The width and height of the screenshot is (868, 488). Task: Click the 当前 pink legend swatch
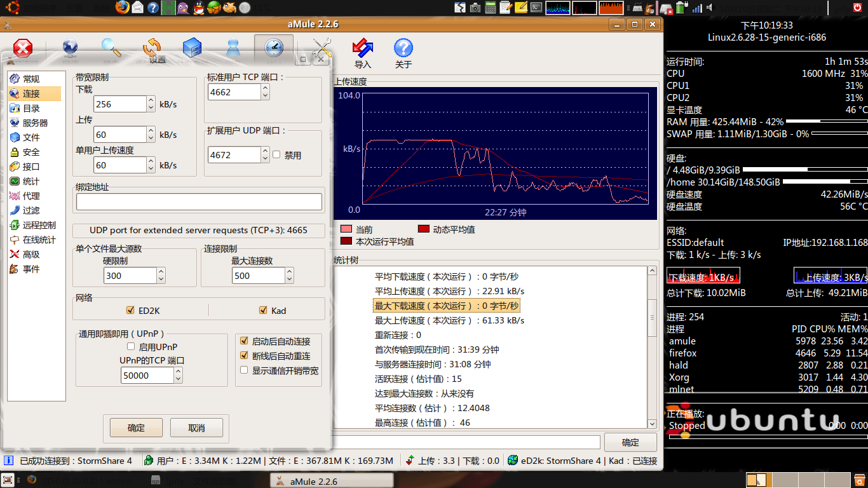(346, 229)
